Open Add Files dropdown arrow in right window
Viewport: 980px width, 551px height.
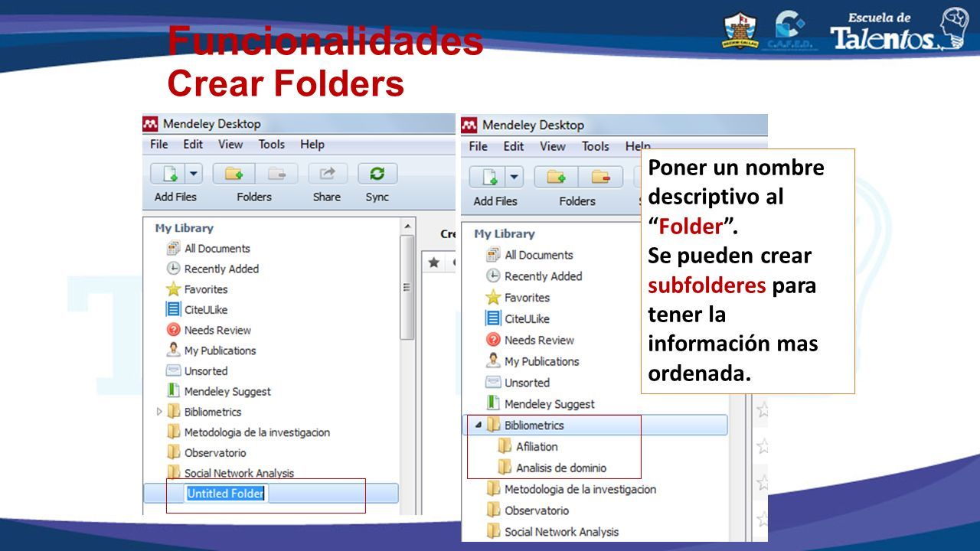[514, 178]
